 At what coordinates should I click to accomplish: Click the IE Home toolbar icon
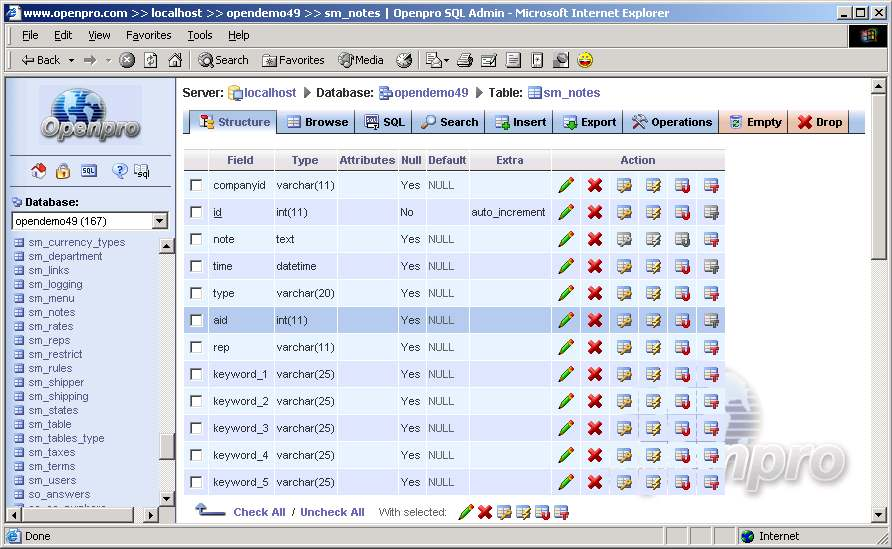click(175, 60)
